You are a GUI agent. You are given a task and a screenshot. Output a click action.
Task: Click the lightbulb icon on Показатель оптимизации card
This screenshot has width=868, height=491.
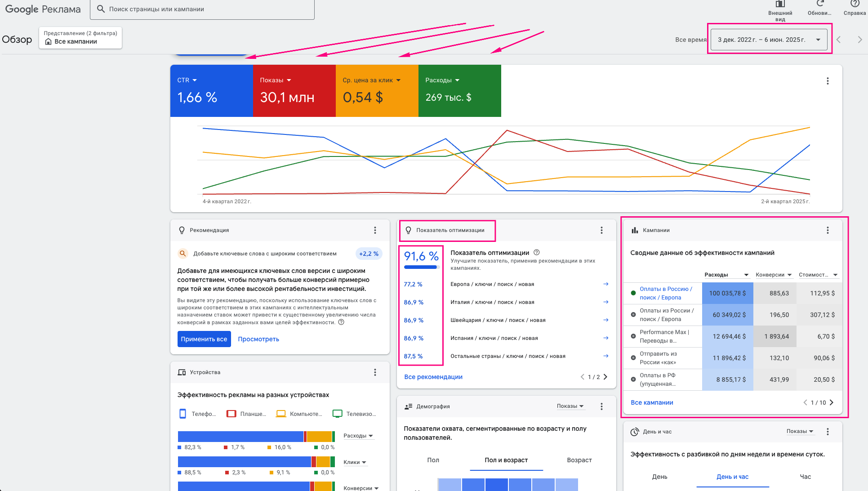(x=409, y=230)
